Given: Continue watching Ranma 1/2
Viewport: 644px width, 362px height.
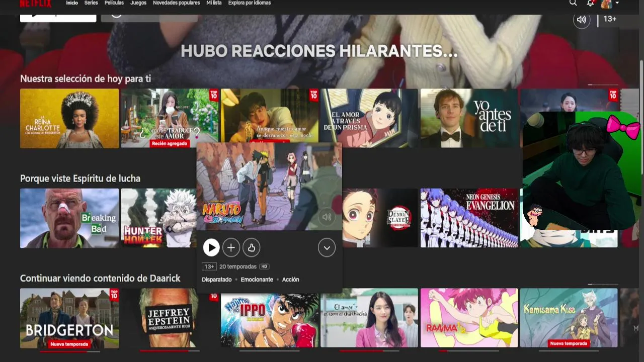Looking at the screenshot, I should (x=469, y=318).
